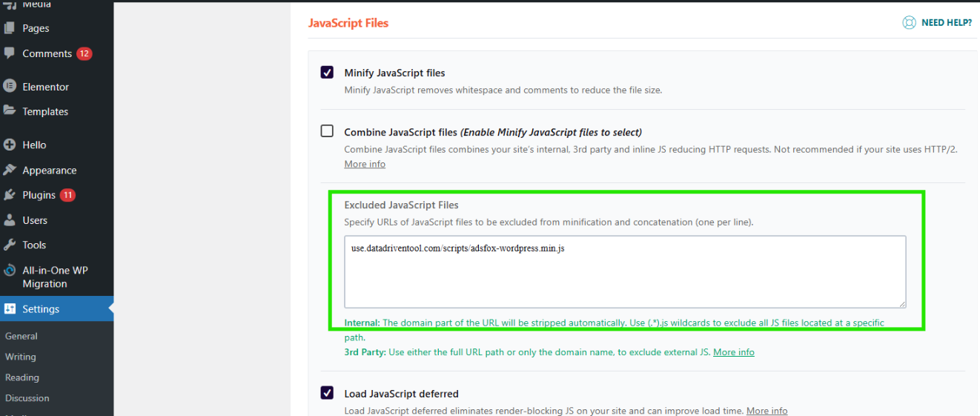The width and height of the screenshot is (980, 416).
Task: Uncheck Minify JavaScript files checkbox
Action: click(327, 73)
